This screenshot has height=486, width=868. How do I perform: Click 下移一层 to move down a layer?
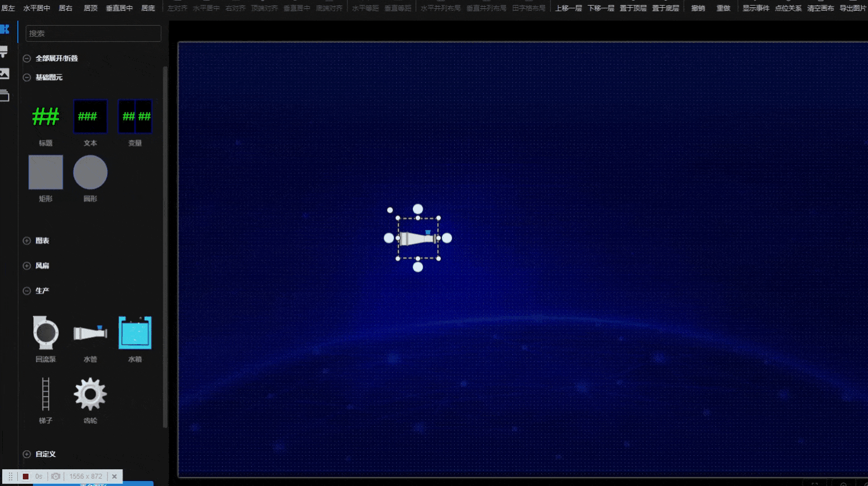pyautogui.click(x=601, y=8)
